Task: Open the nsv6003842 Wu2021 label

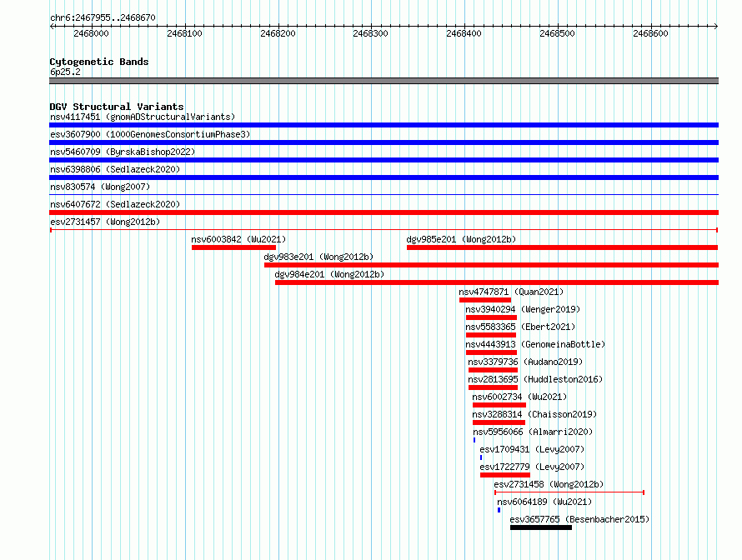Action: tap(238, 239)
